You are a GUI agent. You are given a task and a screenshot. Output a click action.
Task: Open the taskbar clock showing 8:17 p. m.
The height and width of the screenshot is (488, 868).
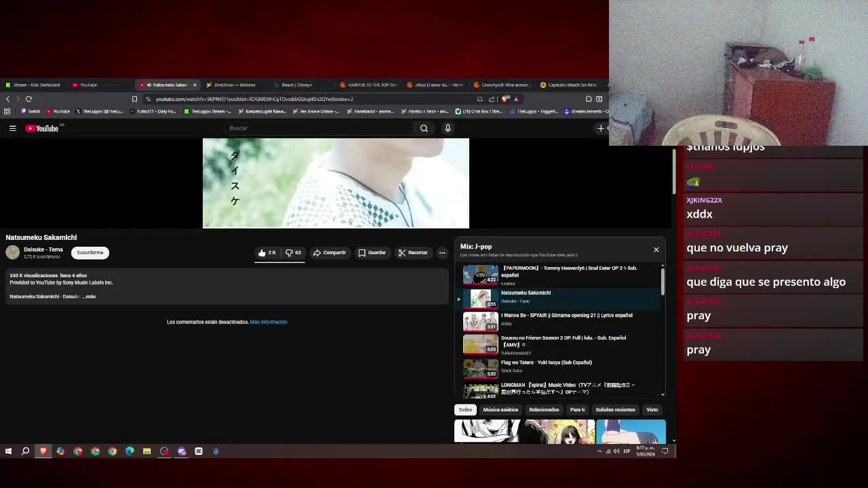pos(646,451)
